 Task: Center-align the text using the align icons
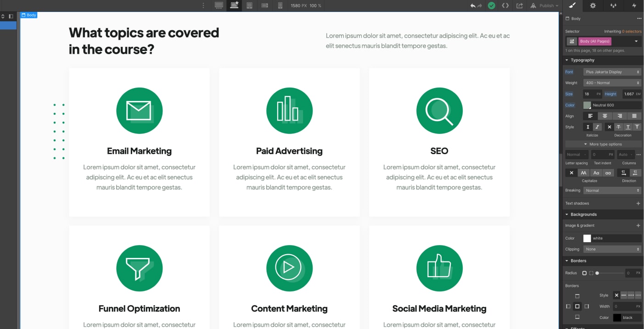(x=605, y=116)
